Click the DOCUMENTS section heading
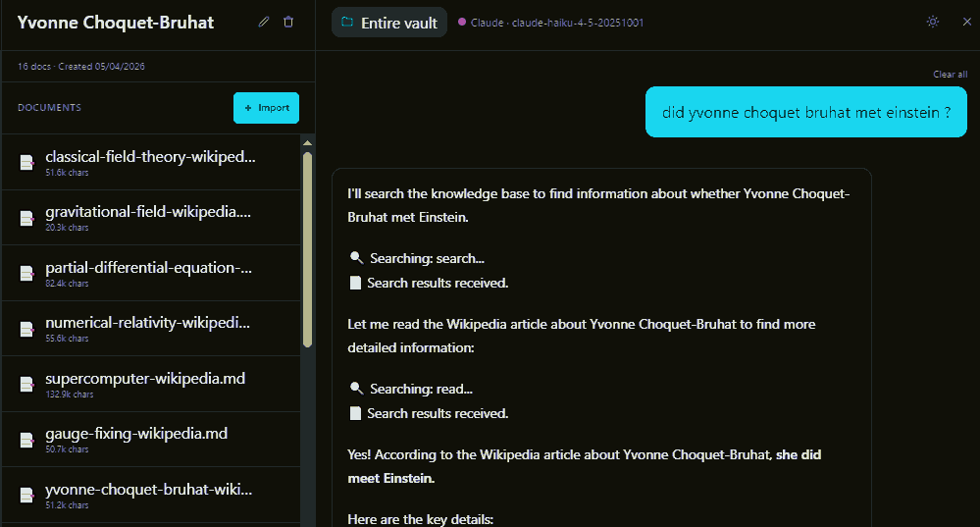The height and width of the screenshot is (527, 980). tap(49, 108)
